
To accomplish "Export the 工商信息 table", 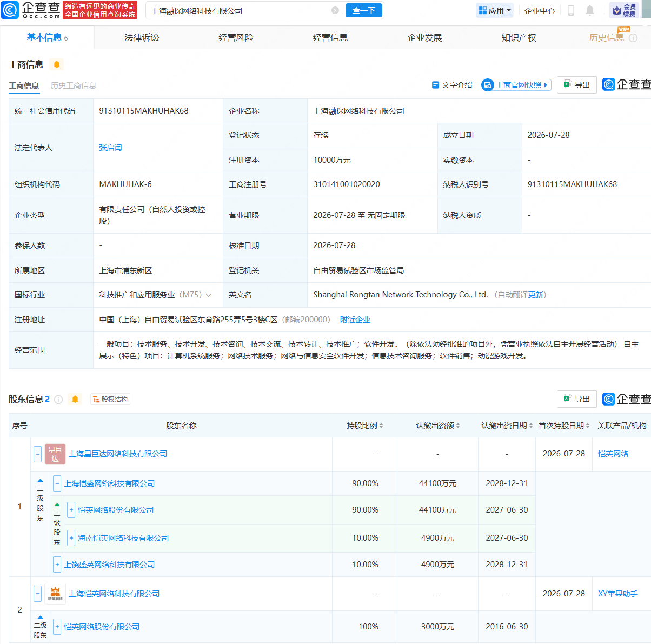I will [577, 85].
